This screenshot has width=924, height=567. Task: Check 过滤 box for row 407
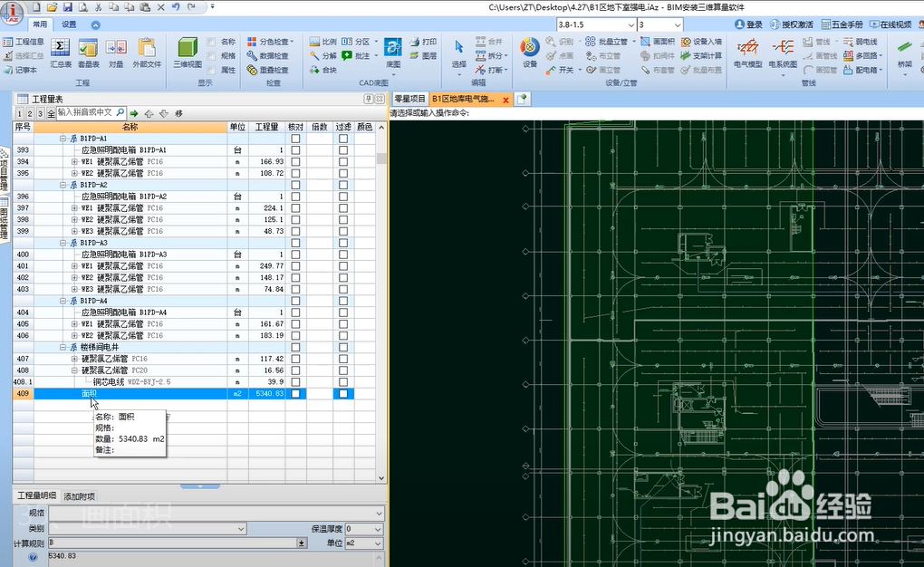tap(343, 359)
